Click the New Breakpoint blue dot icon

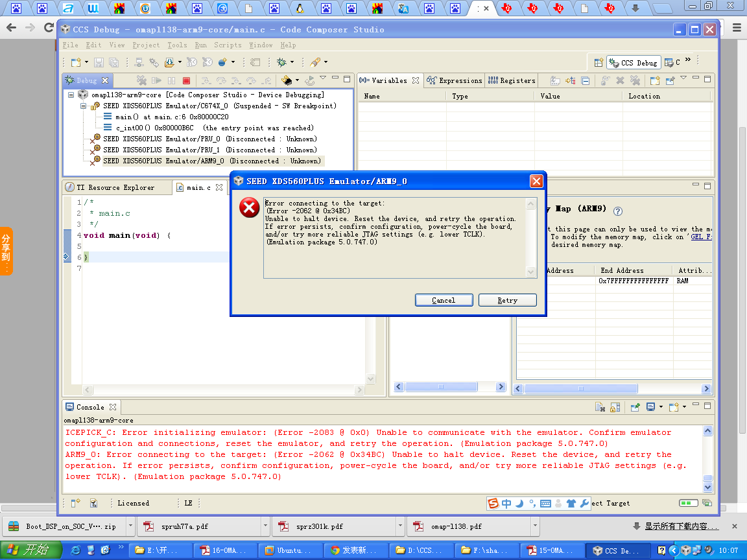[222, 62]
